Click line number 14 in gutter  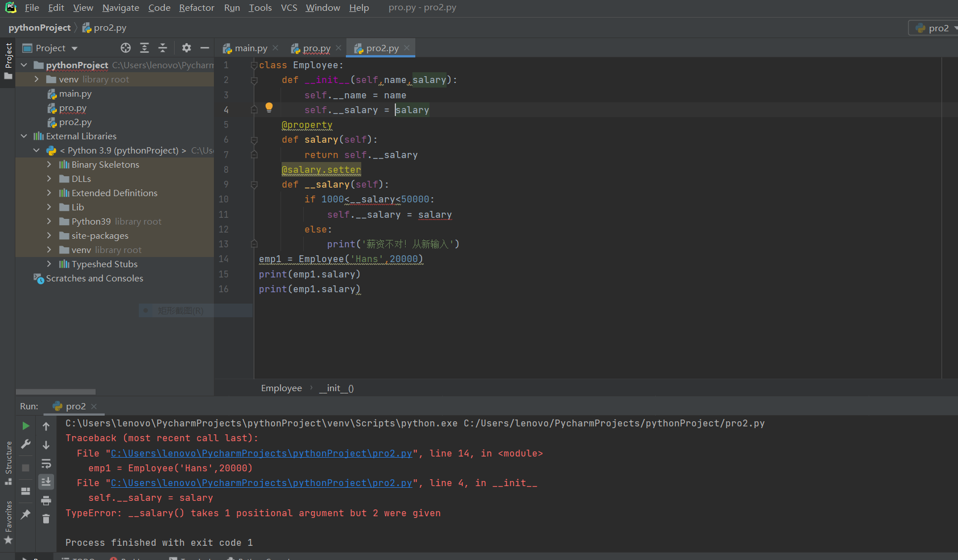(x=224, y=259)
